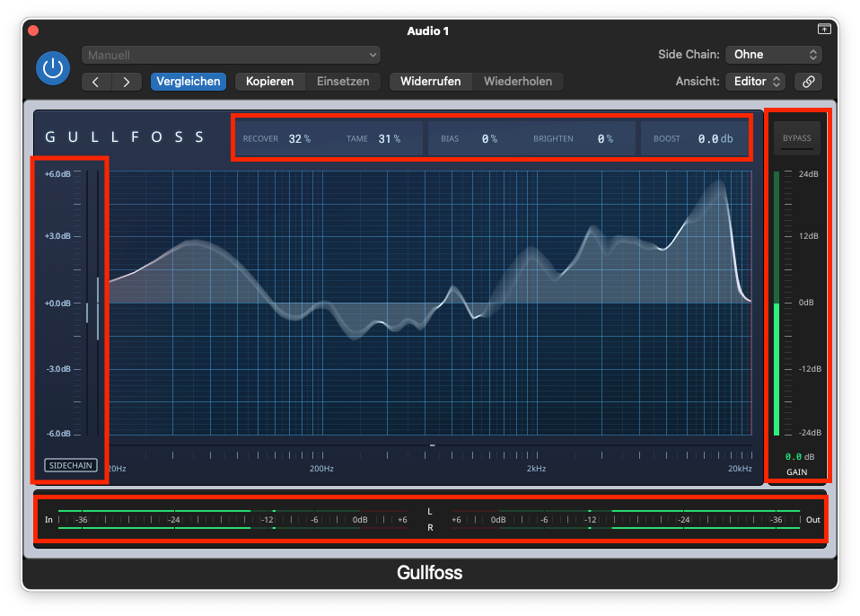Click the Out level meter
Viewport: 860px width, 616px height.
tap(626, 519)
